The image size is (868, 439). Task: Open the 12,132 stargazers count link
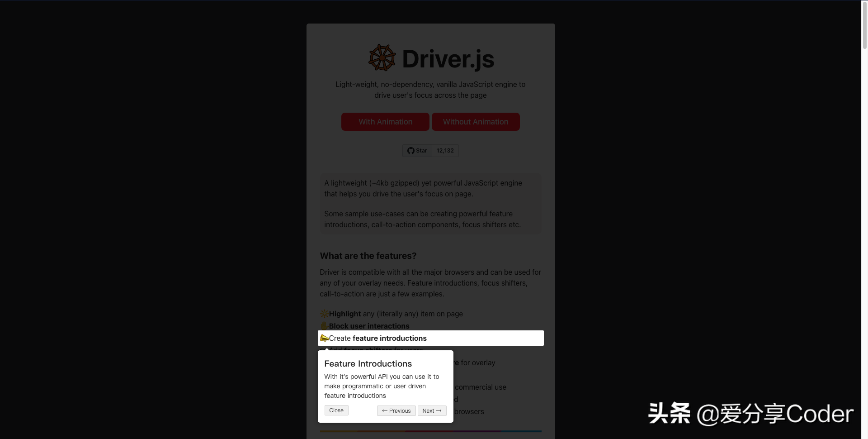[445, 151]
